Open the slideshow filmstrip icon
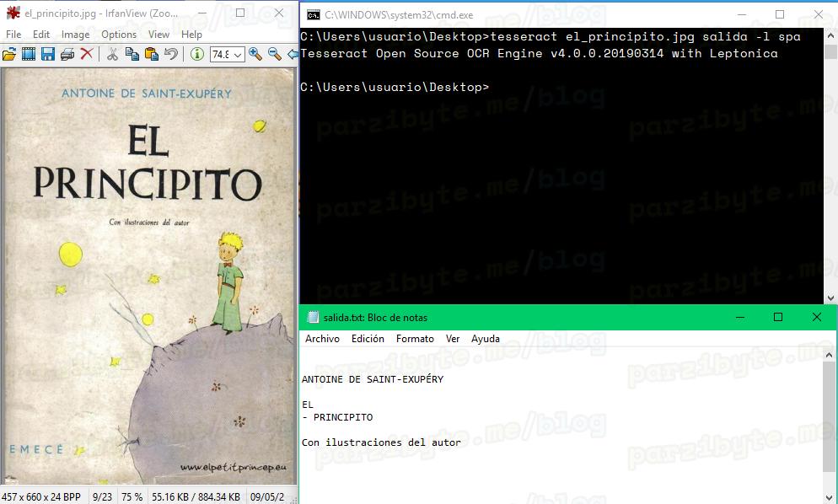The width and height of the screenshot is (838, 504). (29, 54)
